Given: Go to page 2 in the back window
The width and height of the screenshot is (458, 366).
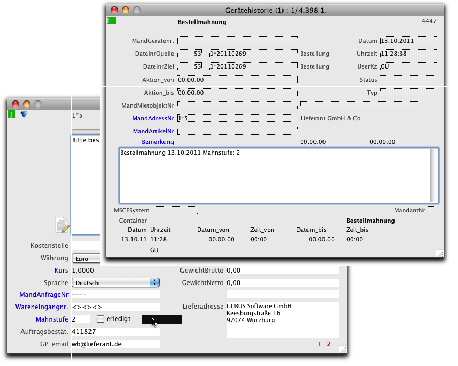Looking at the screenshot, I should pos(328,344).
